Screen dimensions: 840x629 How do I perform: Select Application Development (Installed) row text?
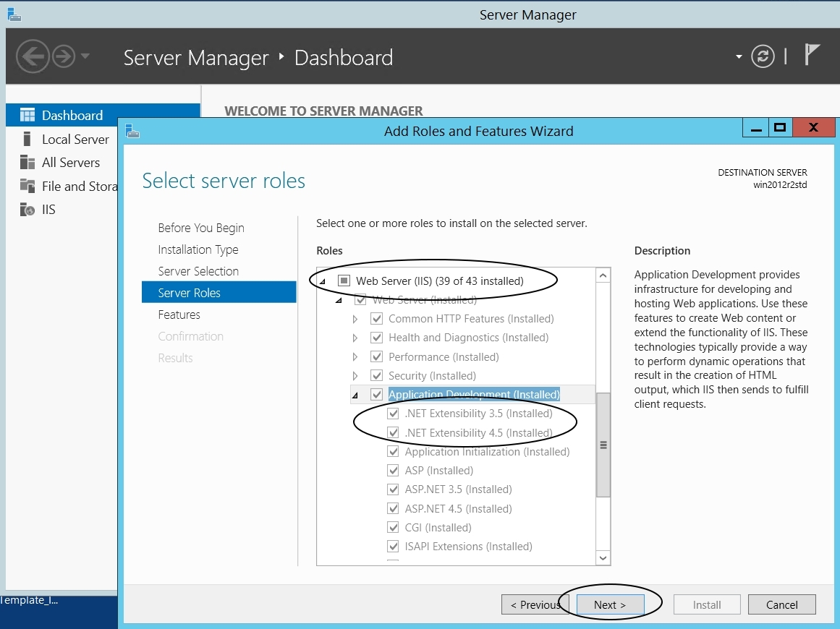point(474,395)
